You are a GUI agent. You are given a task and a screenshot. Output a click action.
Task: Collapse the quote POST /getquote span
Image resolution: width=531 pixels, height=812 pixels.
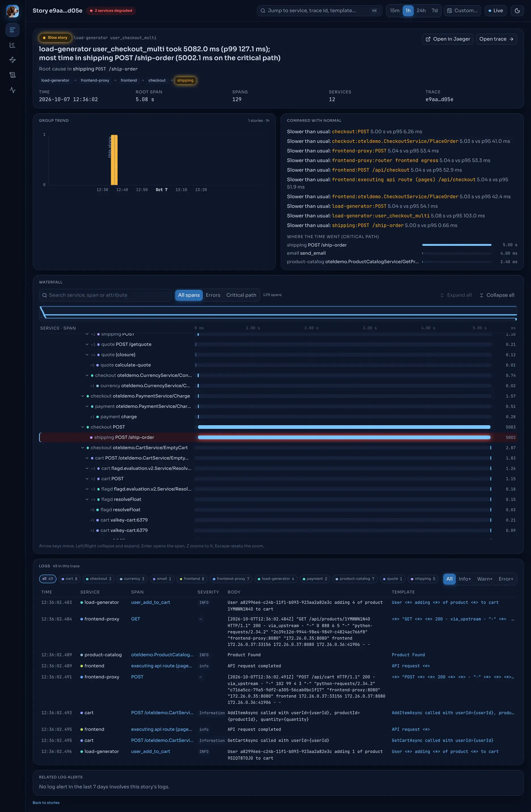[87, 344]
